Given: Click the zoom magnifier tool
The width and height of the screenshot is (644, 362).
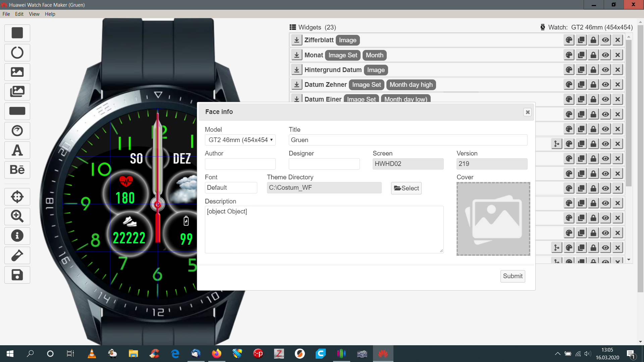Looking at the screenshot, I should tap(17, 216).
